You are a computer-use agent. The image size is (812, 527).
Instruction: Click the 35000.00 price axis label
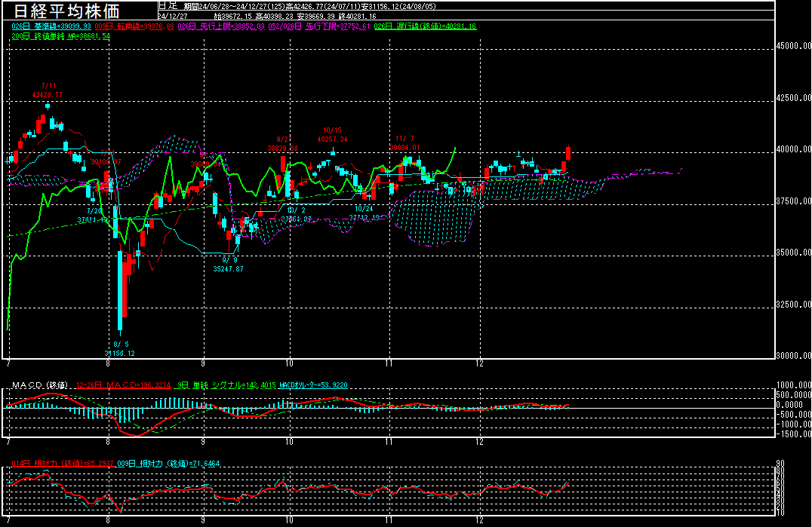tap(793, 253)
